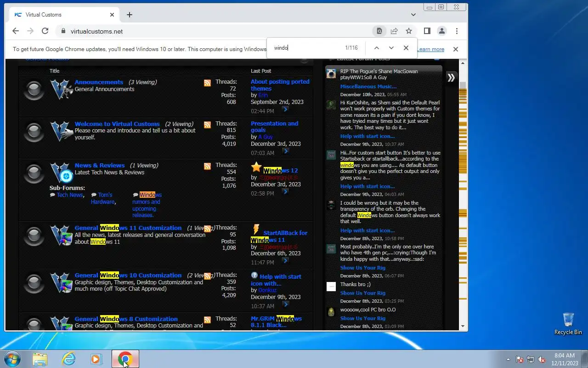Open Chrome's three-dot menu
This screenshot has height=368, width=588.
click(x=457, y=31)
